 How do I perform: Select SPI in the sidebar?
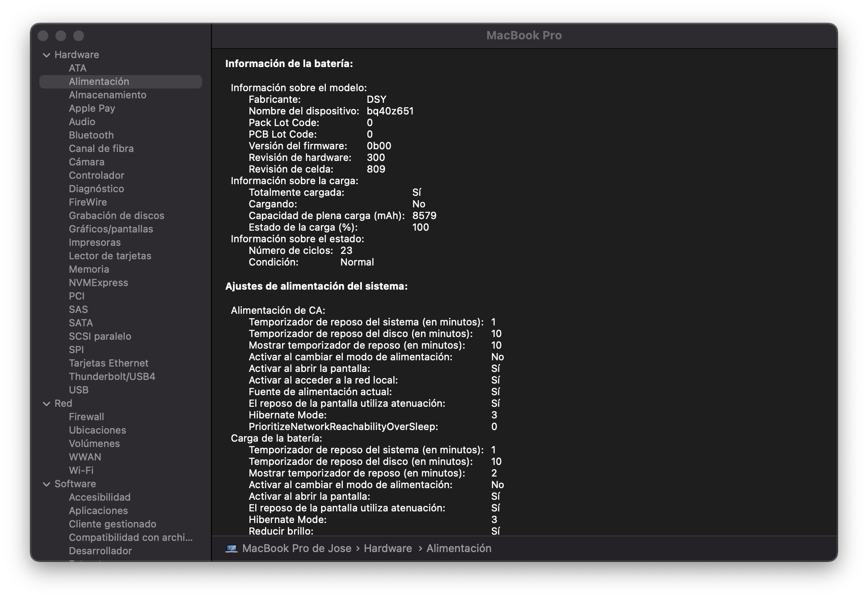76,350
